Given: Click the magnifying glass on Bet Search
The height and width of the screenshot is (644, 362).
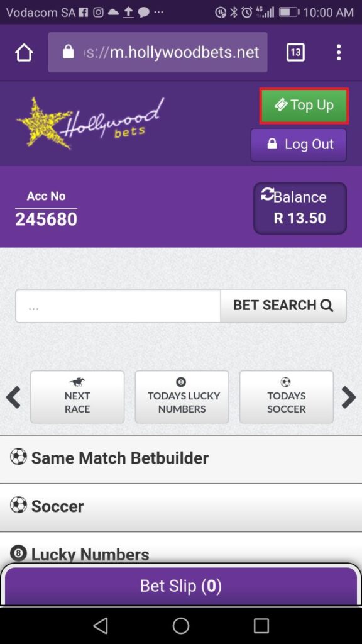Looking at the screenshot, I should point(326,306).
